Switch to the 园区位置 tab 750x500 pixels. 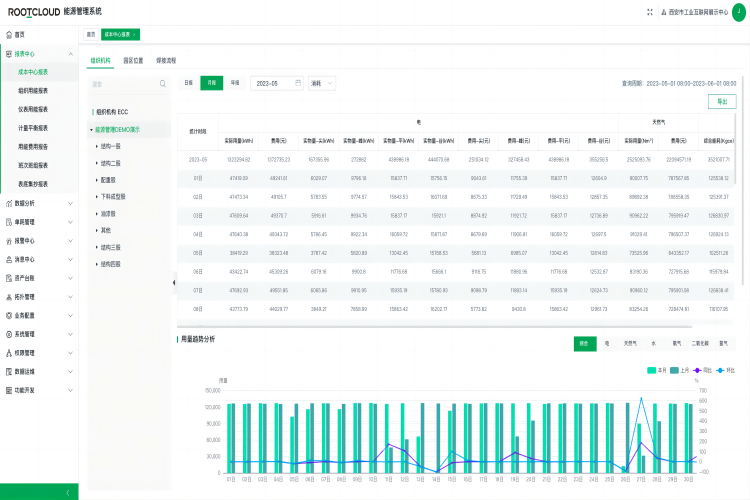tap(133, 60)
